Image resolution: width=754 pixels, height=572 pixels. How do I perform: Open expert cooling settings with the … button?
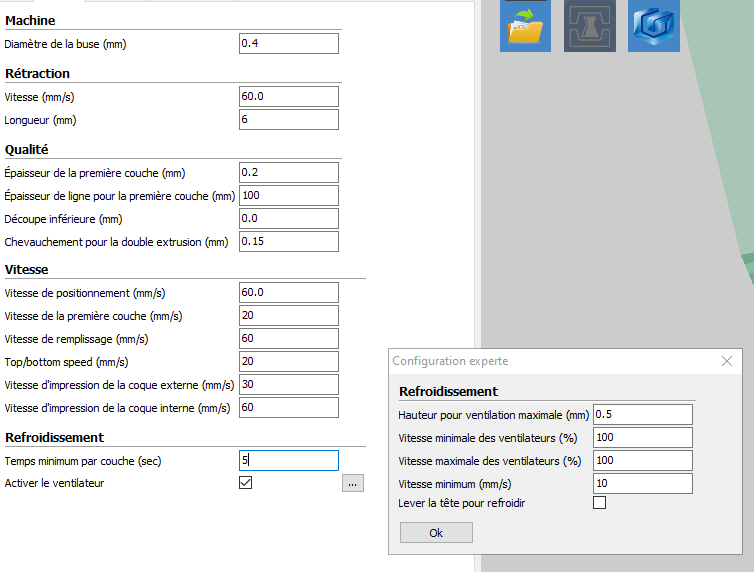tap(353, 484)
